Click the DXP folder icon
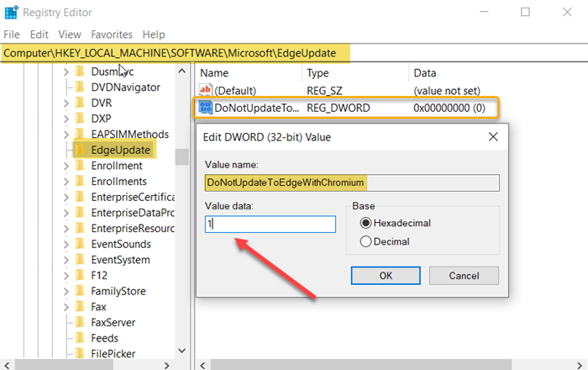Image resolution: width=588 pixels, height=370 pixels. pyautogui.click(x=80, y=119)
